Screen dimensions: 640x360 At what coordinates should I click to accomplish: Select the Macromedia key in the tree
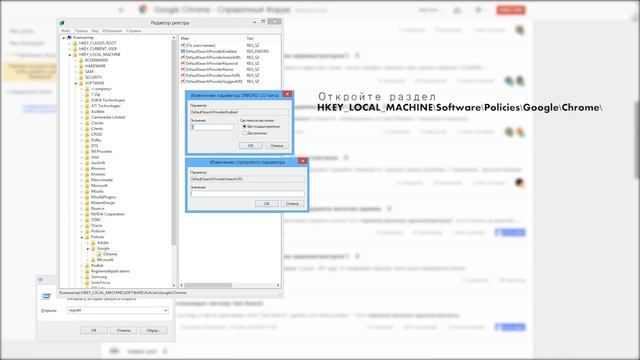pos(102,180)
